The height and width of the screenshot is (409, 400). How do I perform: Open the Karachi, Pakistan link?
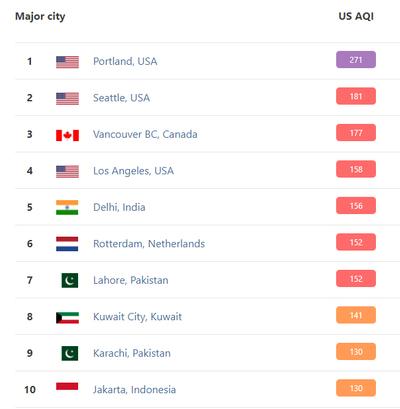click(132, 353)
